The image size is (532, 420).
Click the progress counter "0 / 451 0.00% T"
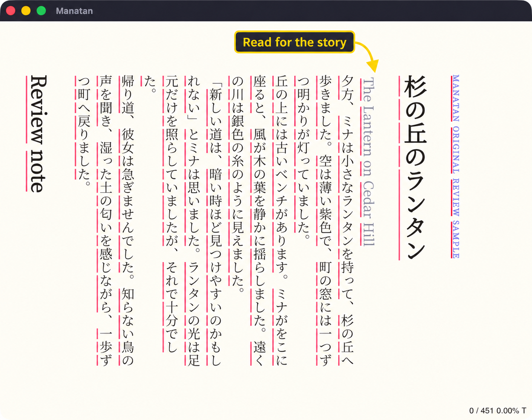tap(498, 411)
